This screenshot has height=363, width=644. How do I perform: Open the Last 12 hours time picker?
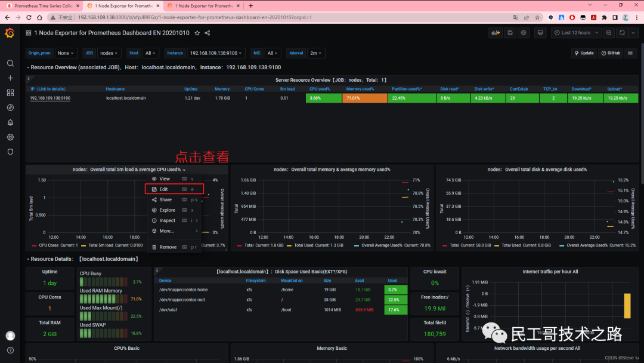[x=576, y=33]
